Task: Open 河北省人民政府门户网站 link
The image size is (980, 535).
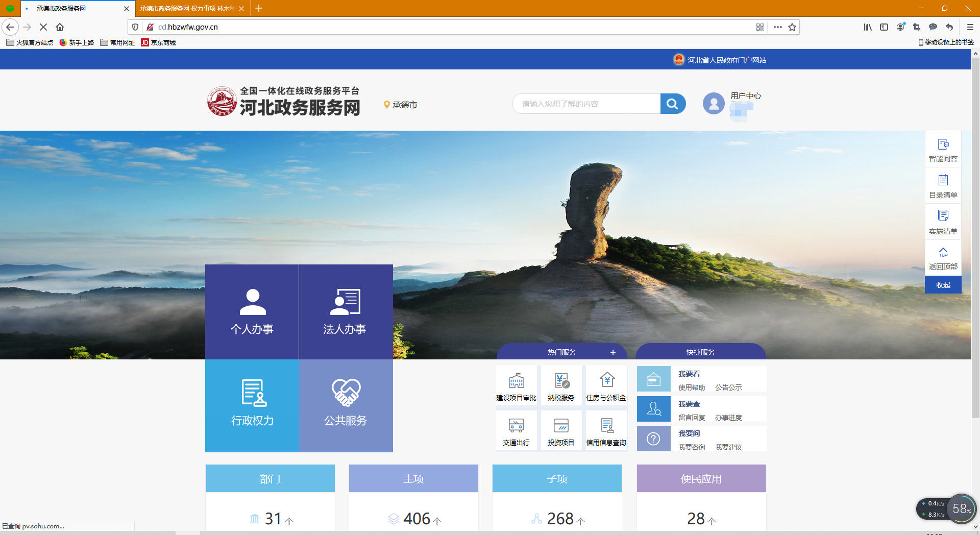Action: 726,60
